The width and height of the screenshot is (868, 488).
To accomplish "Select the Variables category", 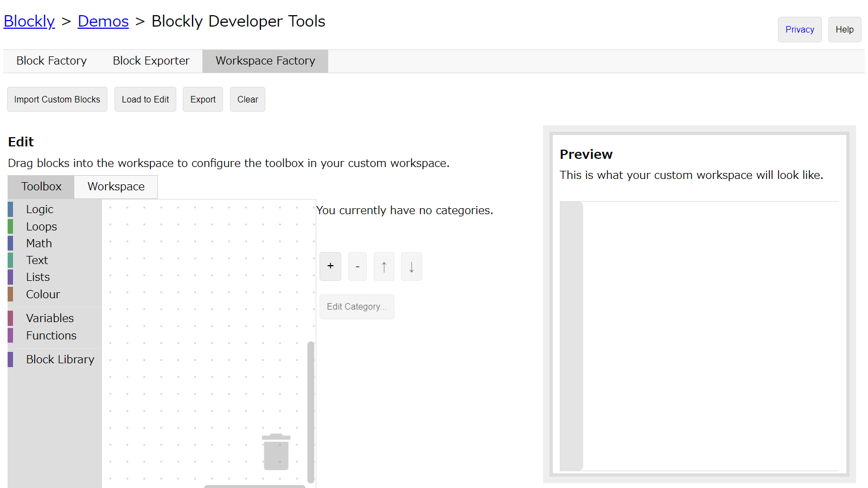I will click(x=50, y=318).
